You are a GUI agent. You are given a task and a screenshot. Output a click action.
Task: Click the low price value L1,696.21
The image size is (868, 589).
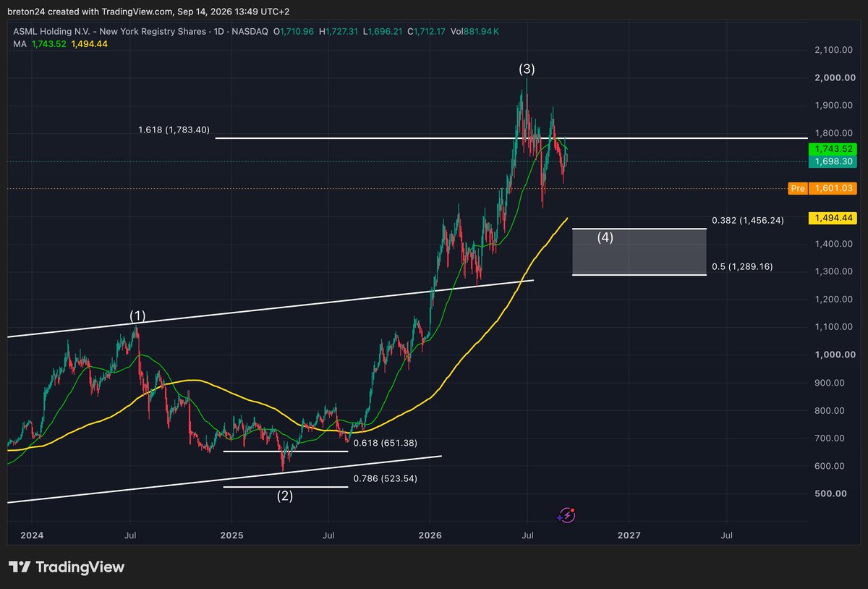[384, 32]
